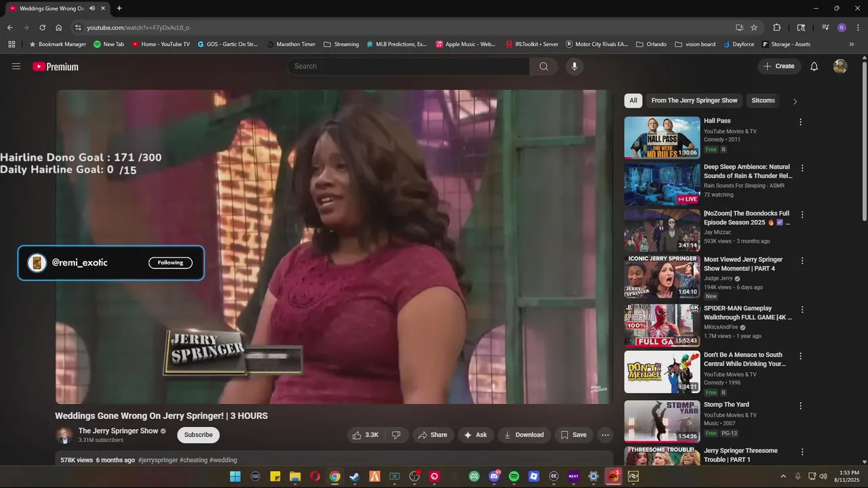Open the browser home page
Screen dimensions: 868x488
pyautogui.click(x=59, y=28)
